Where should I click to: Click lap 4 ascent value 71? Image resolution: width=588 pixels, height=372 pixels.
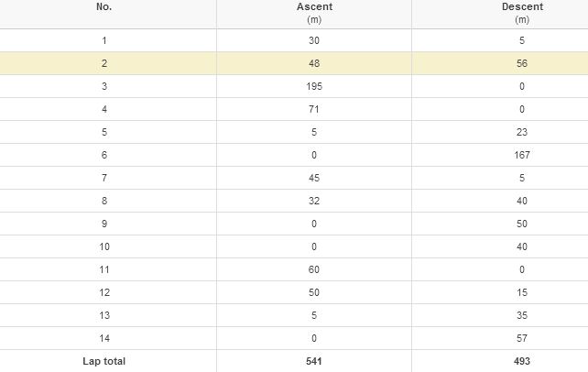(314, 109)
